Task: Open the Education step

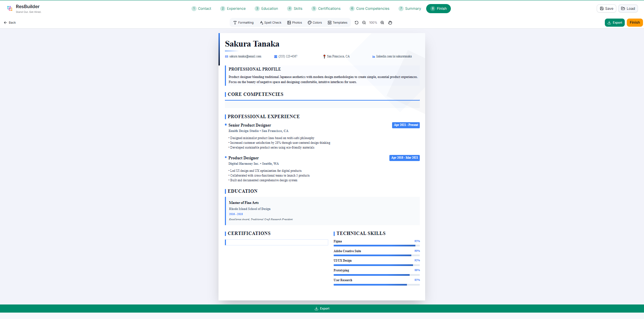Action: pos(266,9)
